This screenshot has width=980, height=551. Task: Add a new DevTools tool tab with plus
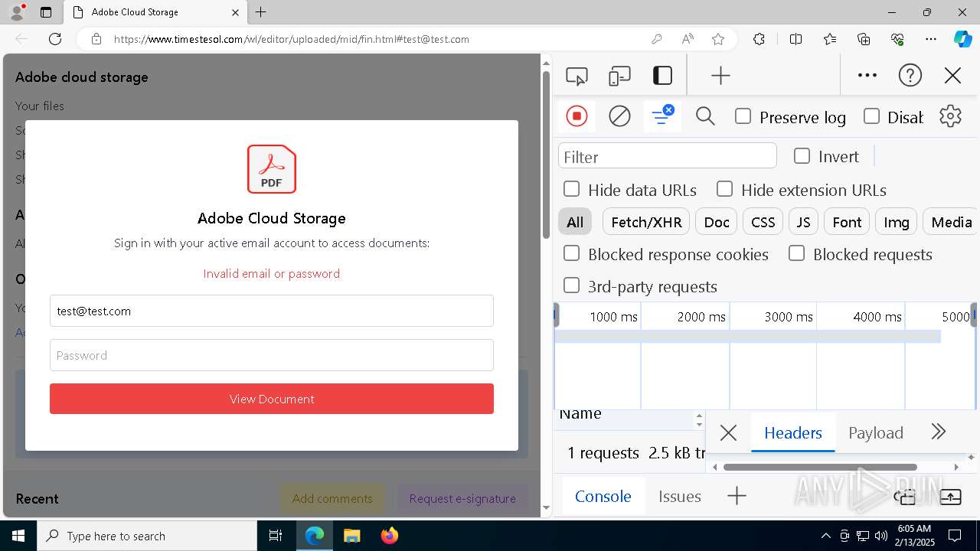click(720, 75)
